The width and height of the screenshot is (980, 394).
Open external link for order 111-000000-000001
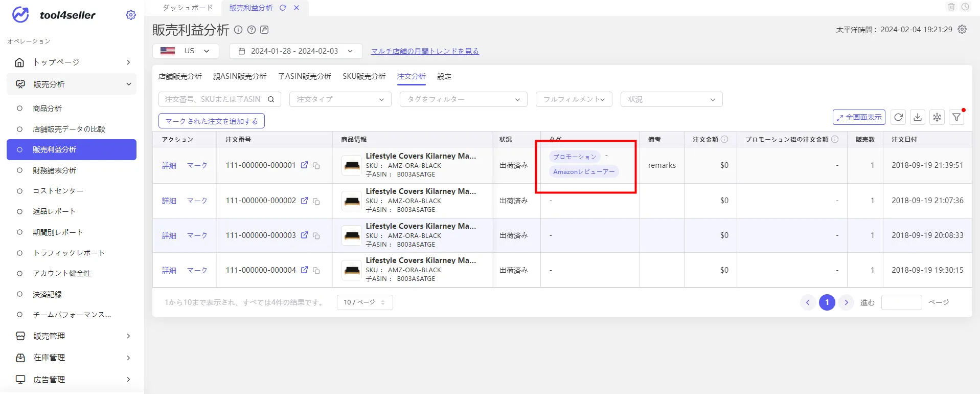[x=305, y=165]
